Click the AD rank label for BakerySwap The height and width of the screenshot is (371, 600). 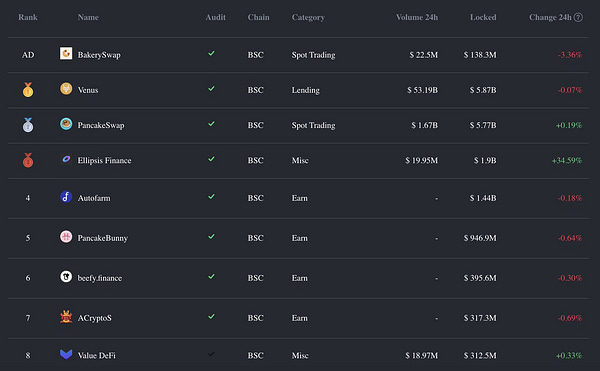click(x=28, y=55)
